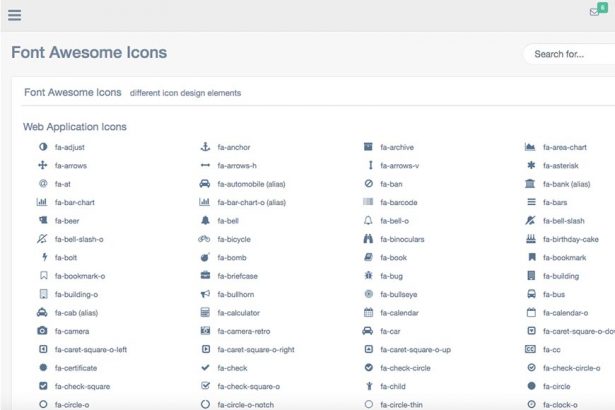Select the fa-check-circle icon
The width and height of the screenshot is (615, 410).
[x=368, y=368]
